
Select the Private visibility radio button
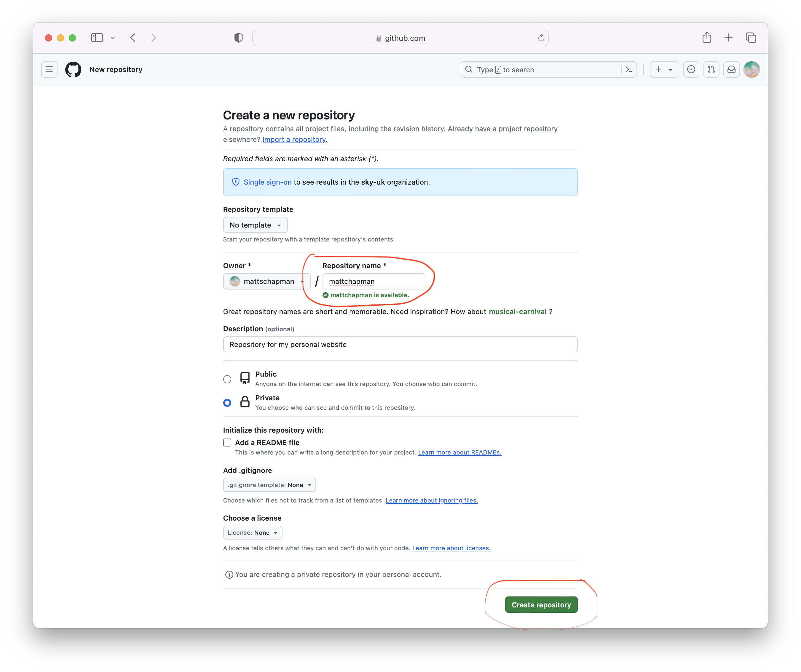click(227, 402)
